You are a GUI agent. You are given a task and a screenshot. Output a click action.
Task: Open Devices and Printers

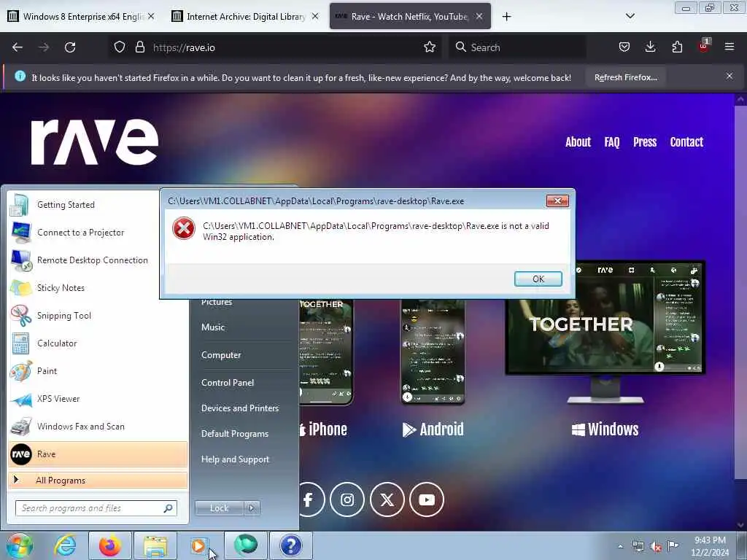pyautogui.click(x=239, y=408)
